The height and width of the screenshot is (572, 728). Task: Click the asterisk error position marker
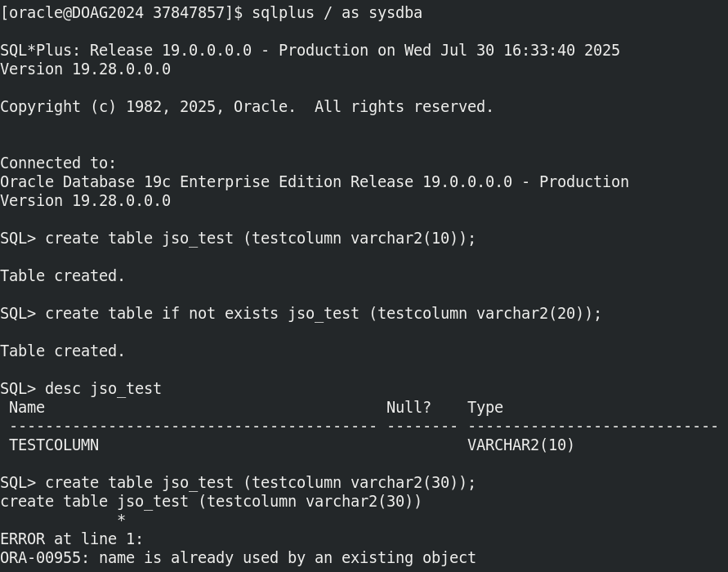pos(121,519)
